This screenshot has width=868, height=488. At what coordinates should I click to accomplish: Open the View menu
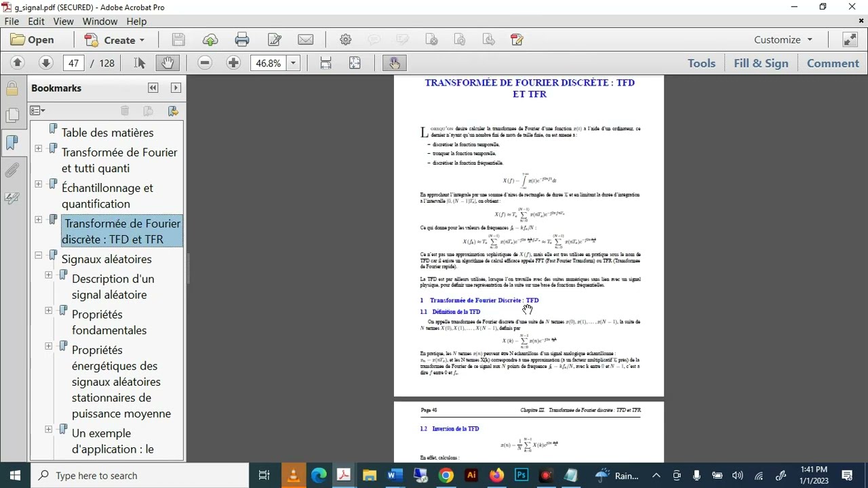(x=63, y=21)
